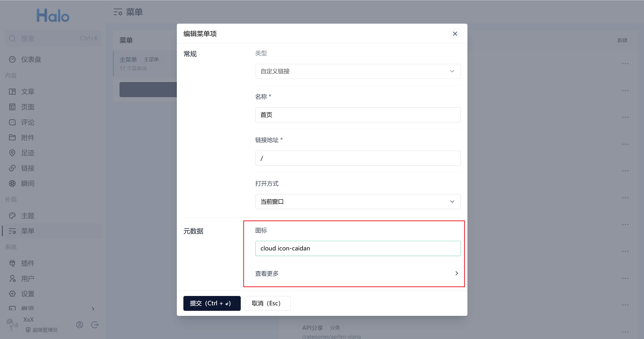
Task: Click the Comments (评论) bubble icon
Action: tap(12, 122)
